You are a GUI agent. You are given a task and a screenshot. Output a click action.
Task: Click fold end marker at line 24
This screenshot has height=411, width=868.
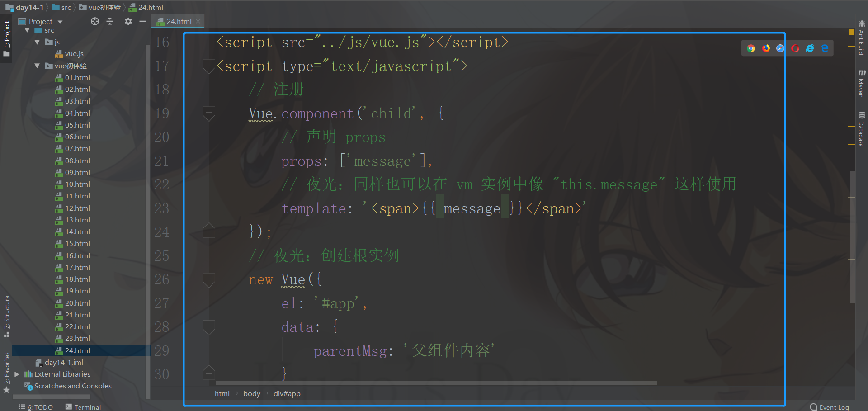pyautogui.click(x=209, y=231)
